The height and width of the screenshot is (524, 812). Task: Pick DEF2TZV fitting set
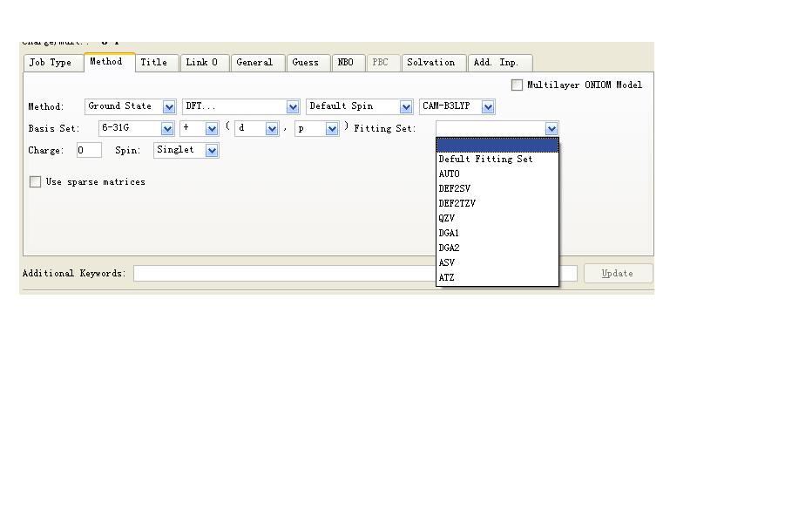497,204
